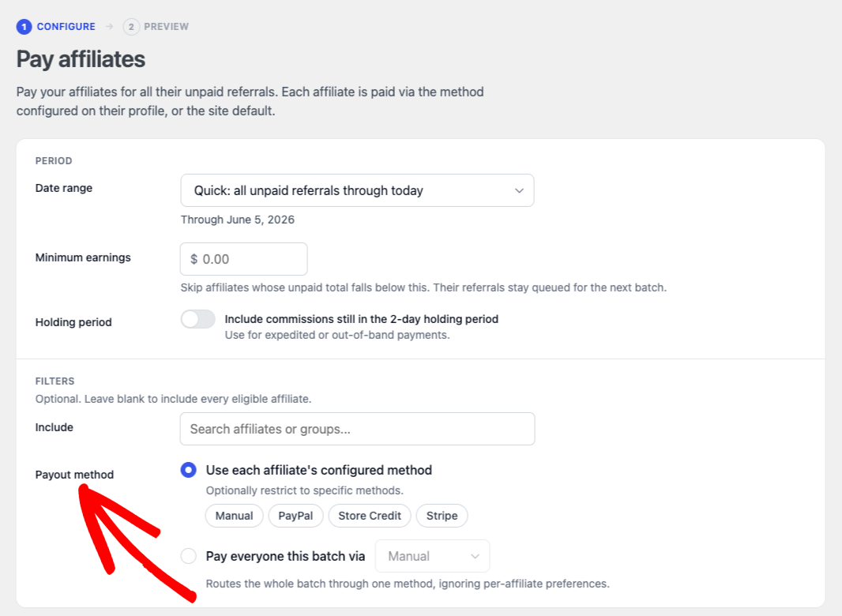This screenshot has width=842, height=616.
Task: Click the arrow between Configure and Preview
Action: [x=110, y=27]
